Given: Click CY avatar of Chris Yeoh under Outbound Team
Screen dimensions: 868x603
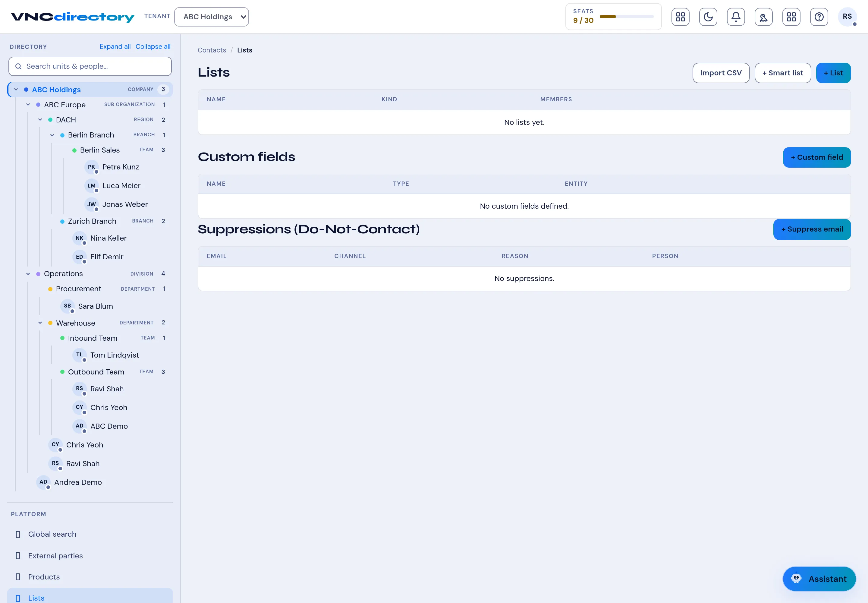Looking at the screenshot, I should 79,407.
